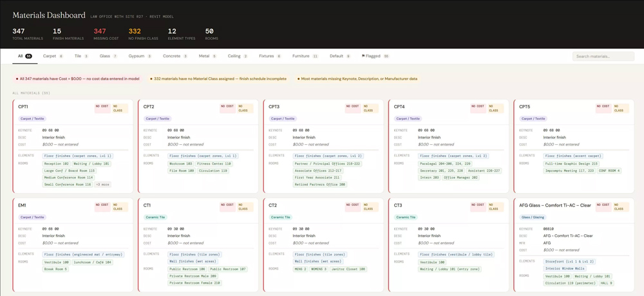Open the CPT3 material card title

click(x=274, y=107)
